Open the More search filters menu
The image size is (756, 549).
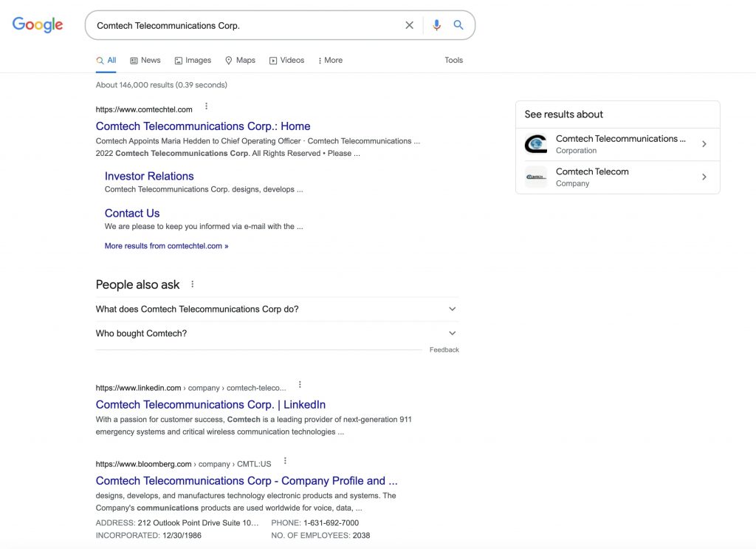[x=331, y=61]
